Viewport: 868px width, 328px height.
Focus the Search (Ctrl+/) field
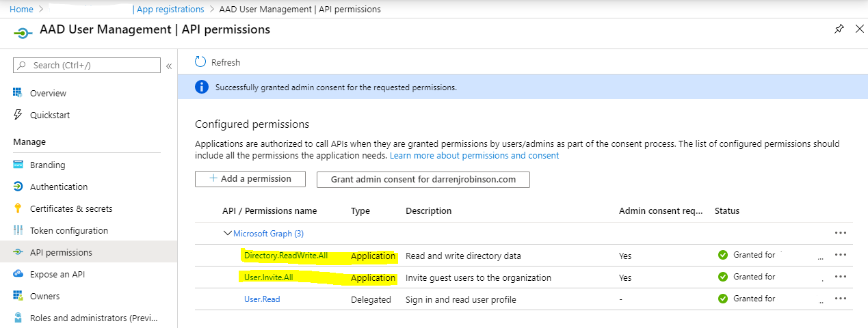(x=87, y=66)
